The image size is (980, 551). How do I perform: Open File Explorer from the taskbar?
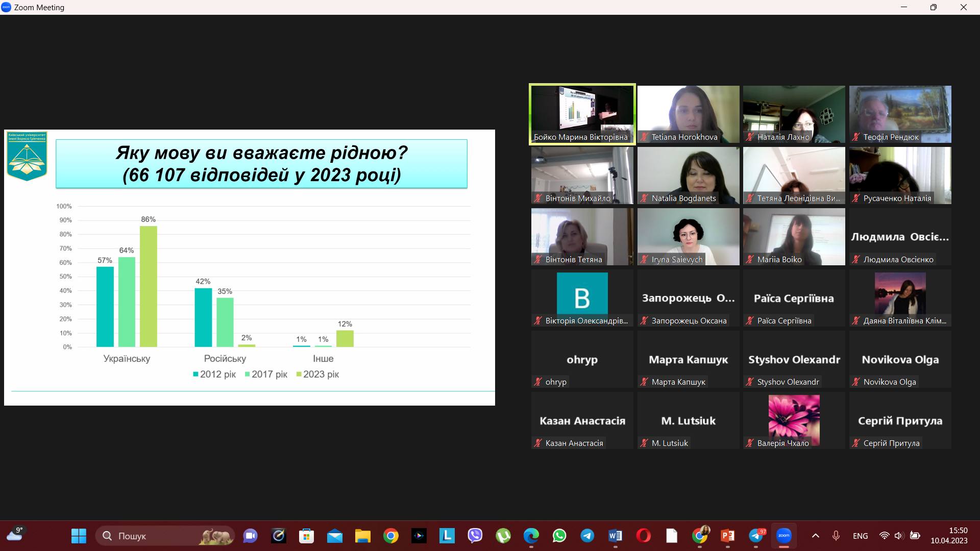pos(362,536)
